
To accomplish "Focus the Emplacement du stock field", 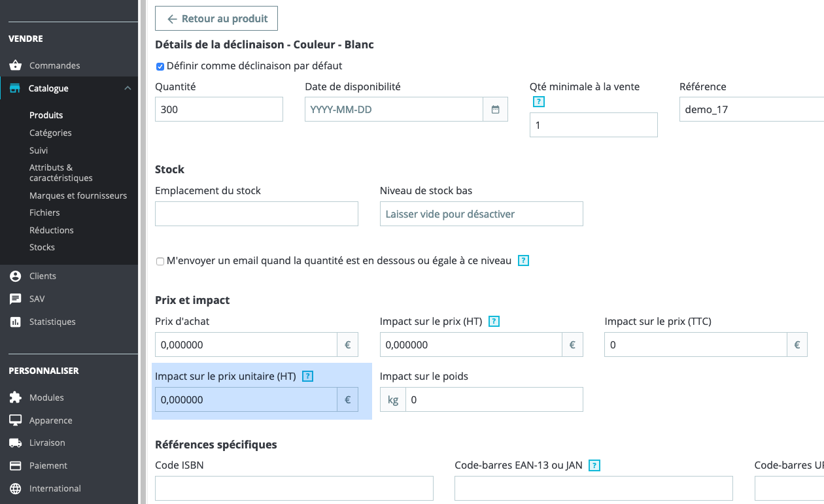I will 256,214.
